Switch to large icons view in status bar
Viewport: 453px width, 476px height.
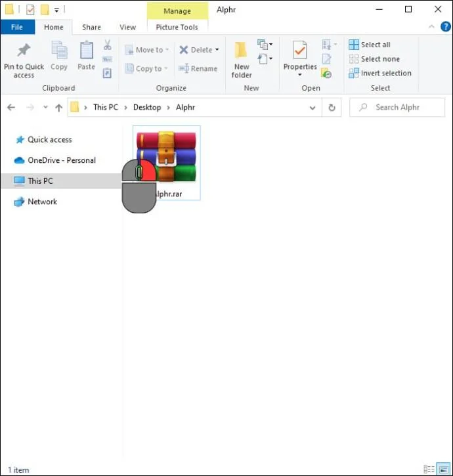[x=443, y=469]
